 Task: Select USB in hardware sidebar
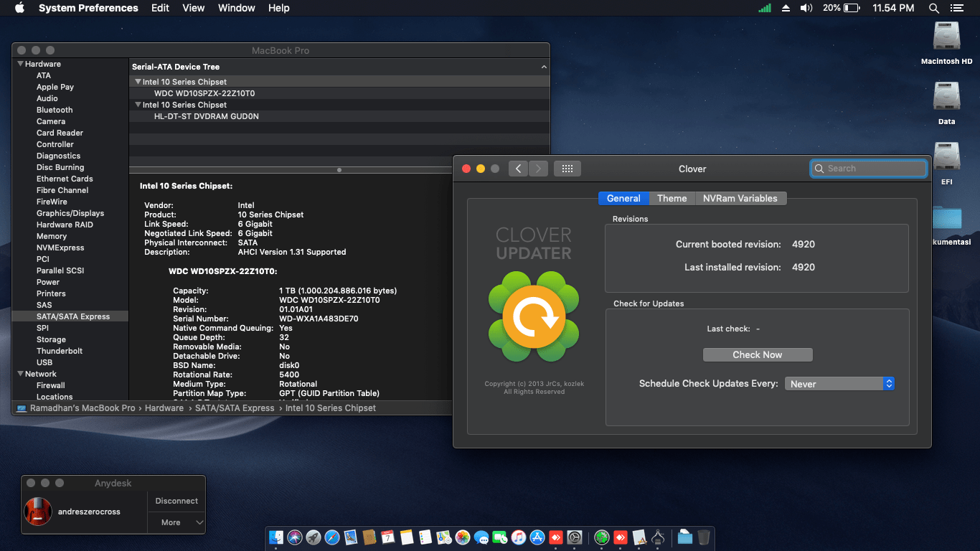pos(44,362)
